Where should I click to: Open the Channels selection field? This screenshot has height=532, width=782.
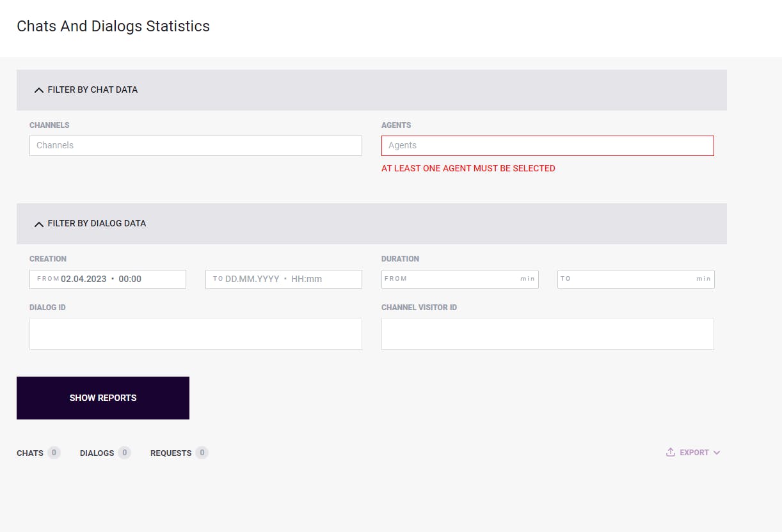196,146
